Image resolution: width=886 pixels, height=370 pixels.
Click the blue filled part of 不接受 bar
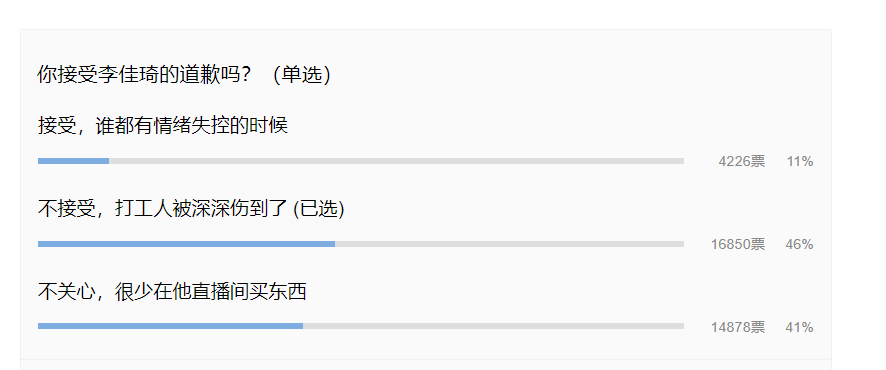[x=186, y=244]
